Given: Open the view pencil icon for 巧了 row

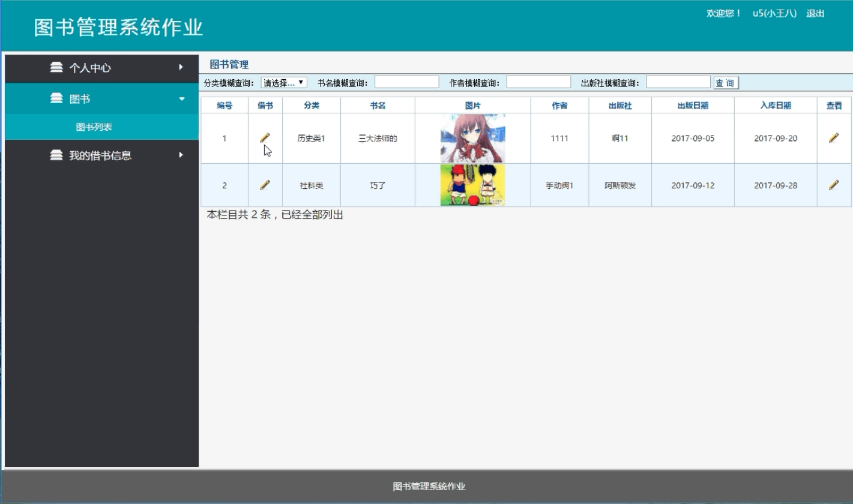Looking at the screenshot, I should coord(834,185).
